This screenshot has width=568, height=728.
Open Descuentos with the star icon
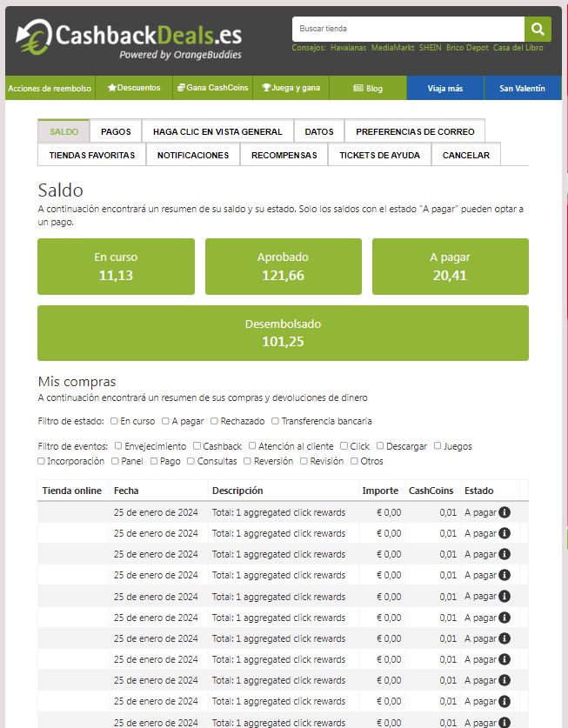pyautogui.click(x=134, y=88)
